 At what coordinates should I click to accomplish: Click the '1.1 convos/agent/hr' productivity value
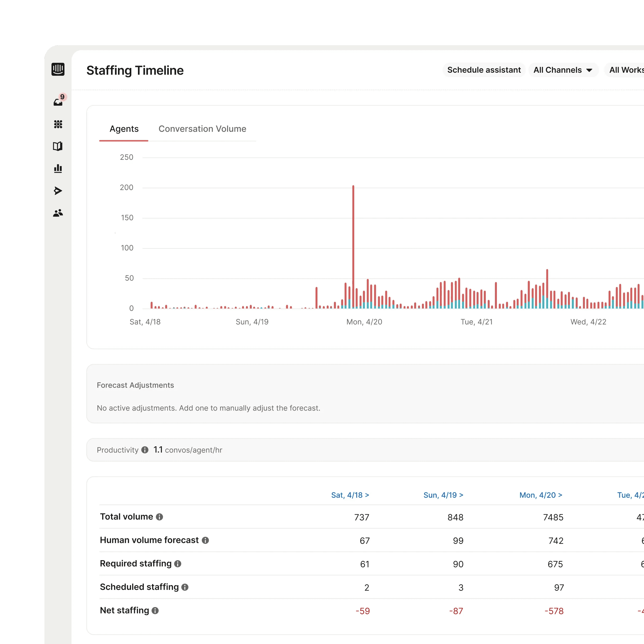(x=188, y=450)
